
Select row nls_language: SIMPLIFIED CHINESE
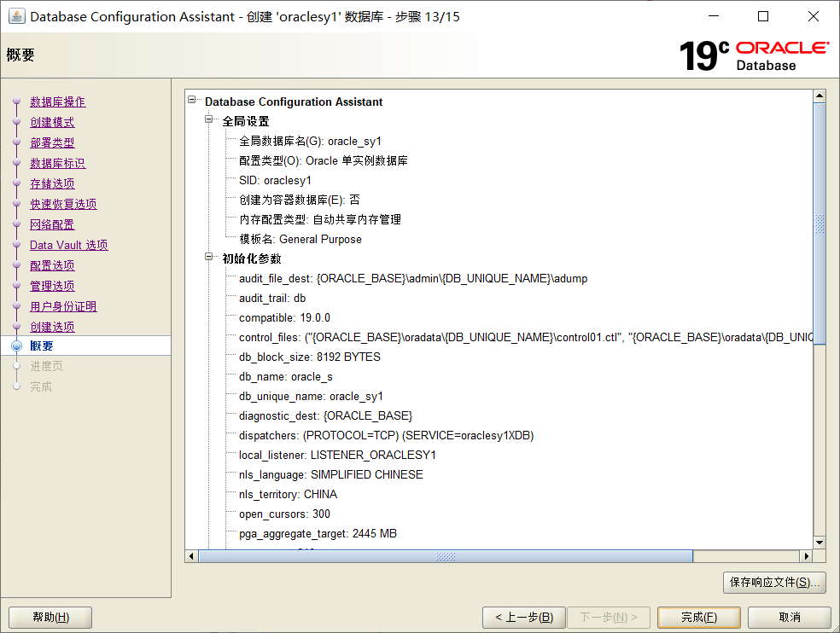(331, 475)
